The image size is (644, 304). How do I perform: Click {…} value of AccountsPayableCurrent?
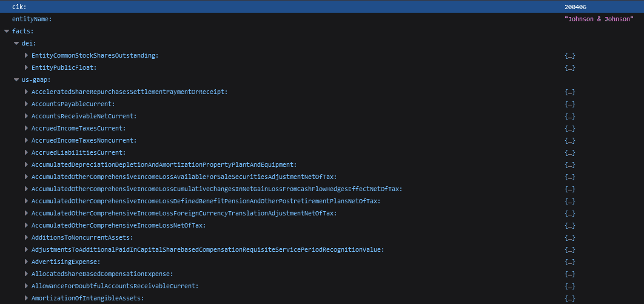[570, 104]
